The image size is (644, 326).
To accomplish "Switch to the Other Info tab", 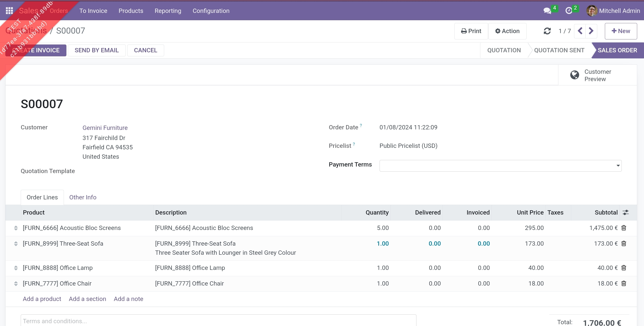I will (x=83, y=197).
